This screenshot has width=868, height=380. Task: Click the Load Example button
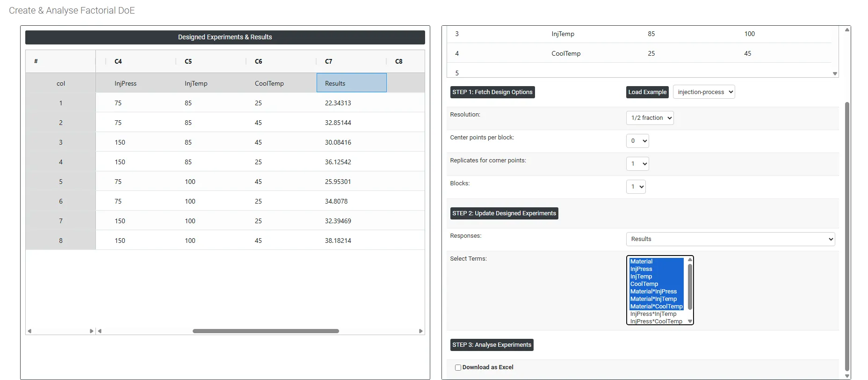647,92
